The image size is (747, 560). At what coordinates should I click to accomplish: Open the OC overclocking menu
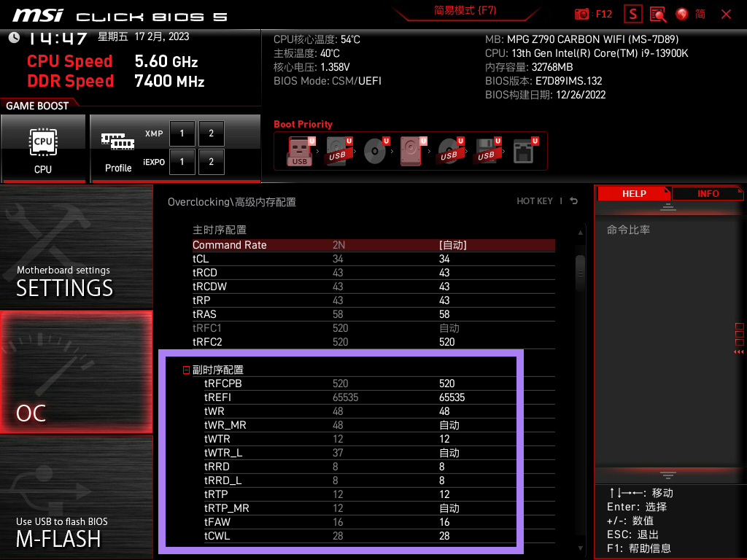click(76, 372)
